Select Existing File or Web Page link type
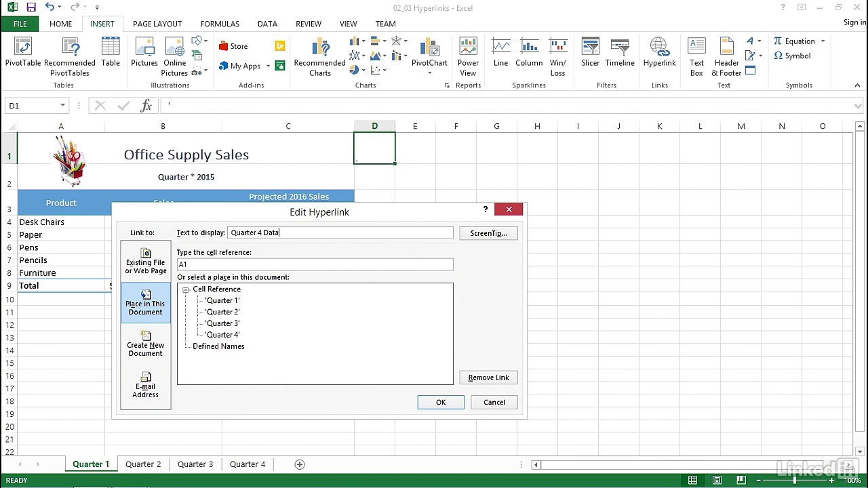This screenshot has height=488, width=868. (145, 261)
